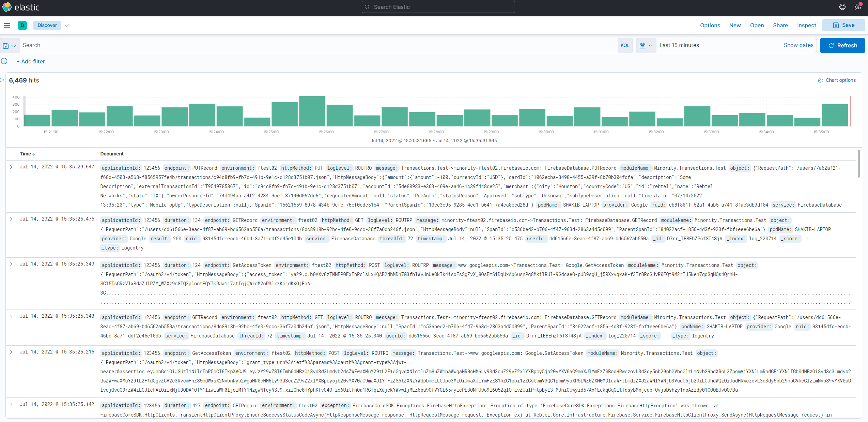Open the saved queries icon menu

tap(9, 45)
